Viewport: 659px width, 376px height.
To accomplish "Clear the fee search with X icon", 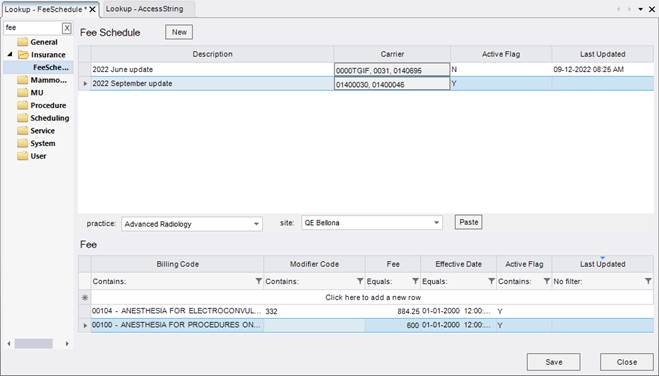I will point(66,28).
